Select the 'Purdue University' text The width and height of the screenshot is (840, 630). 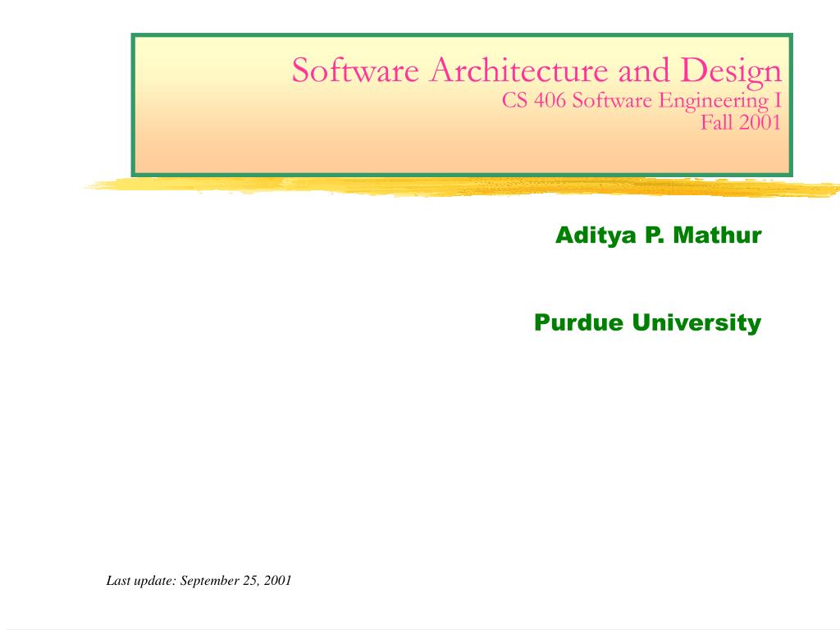648,322
